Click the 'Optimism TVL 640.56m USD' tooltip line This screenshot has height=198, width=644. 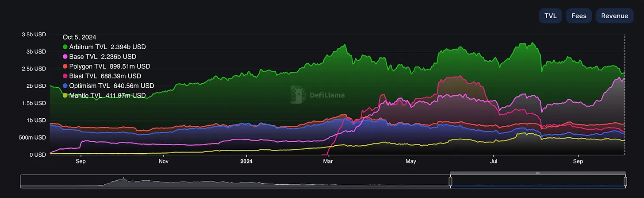(x=108, y=86)
